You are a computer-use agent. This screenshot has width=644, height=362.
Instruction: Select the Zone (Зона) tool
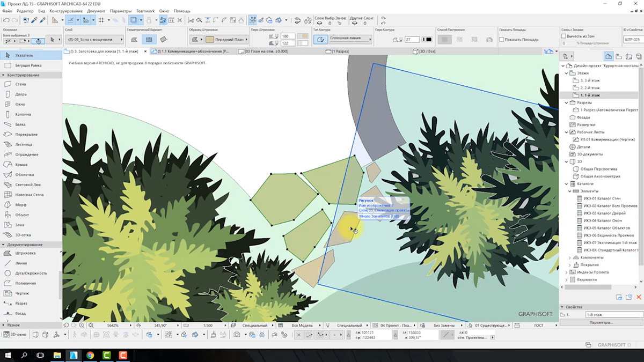[x=19, y=225]
